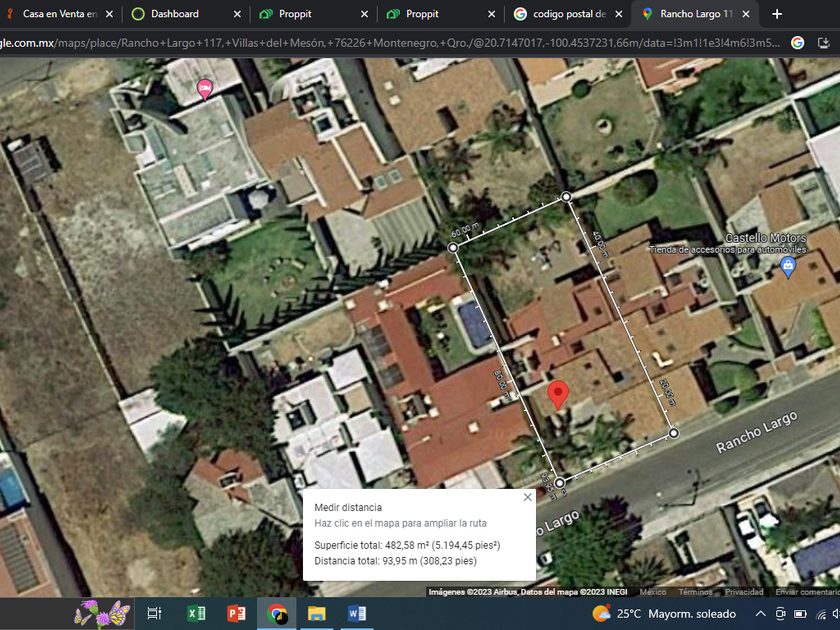Click the address bar URL

[390, 43]
